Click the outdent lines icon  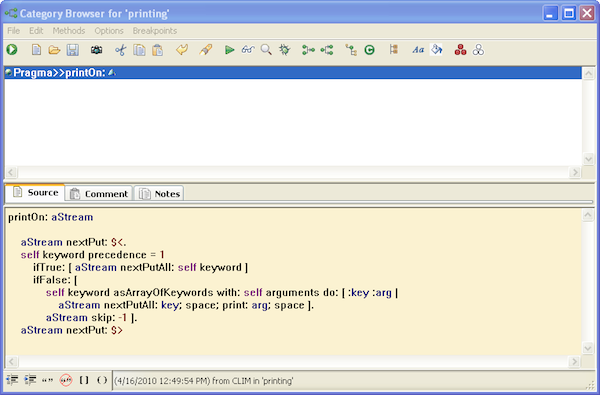[12, 380]
